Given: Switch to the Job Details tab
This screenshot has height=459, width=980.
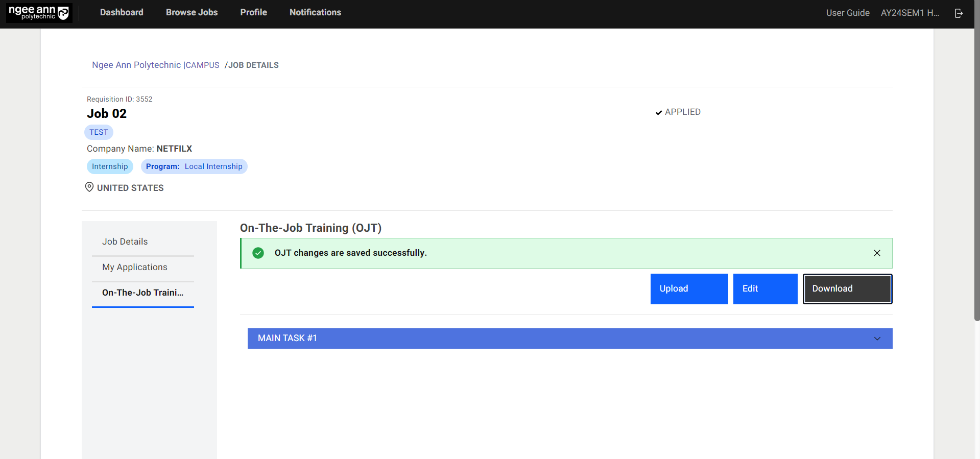Looking at the screenshot, I should point(125,242).
